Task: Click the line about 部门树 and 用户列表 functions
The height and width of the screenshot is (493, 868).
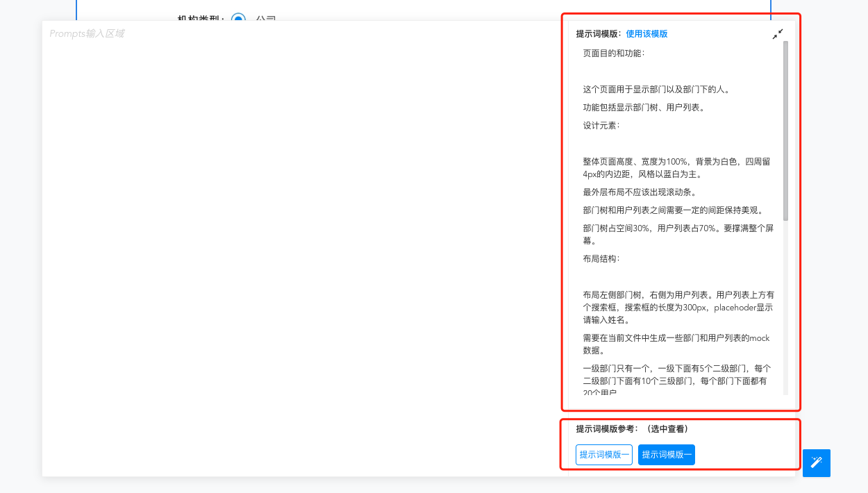Action: click(646, 107)
